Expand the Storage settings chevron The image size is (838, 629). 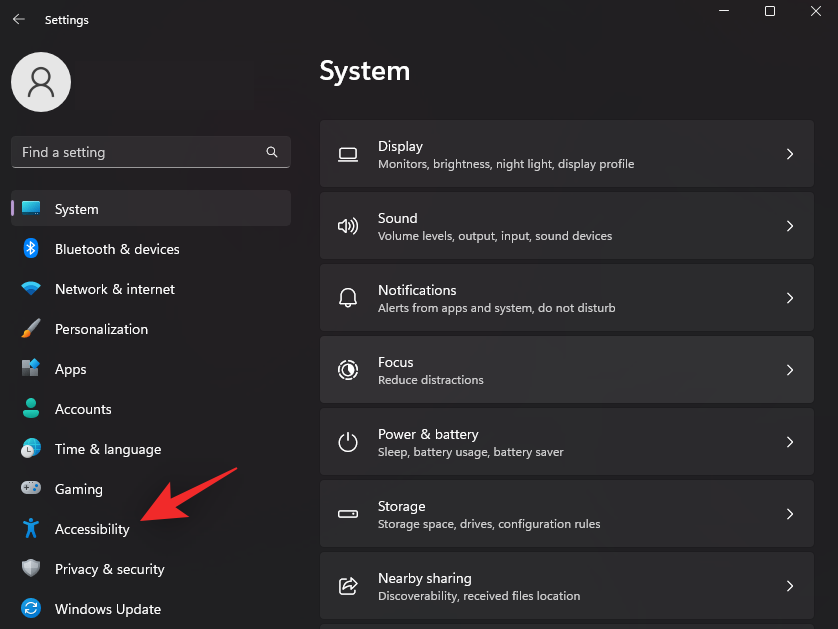point(789,513)
